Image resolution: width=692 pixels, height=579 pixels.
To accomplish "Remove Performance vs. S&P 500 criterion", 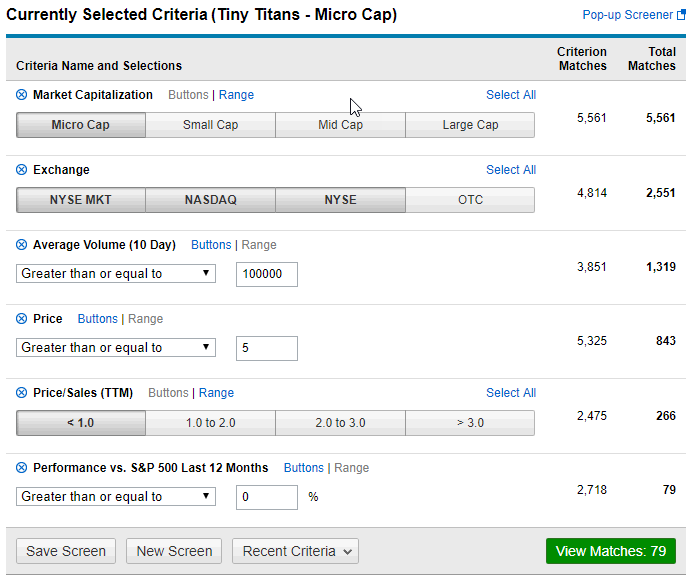I will [21, 468].
